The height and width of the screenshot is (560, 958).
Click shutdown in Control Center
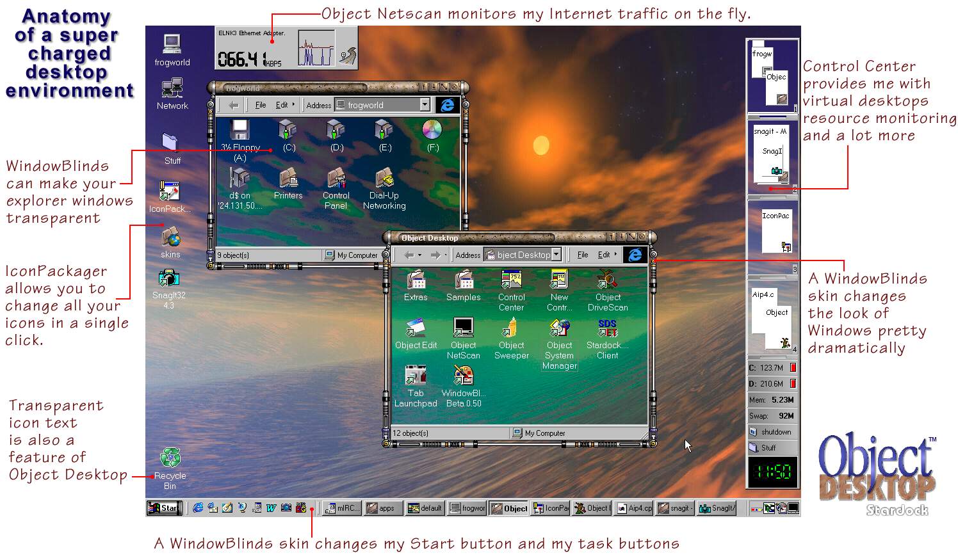(773, 432)
